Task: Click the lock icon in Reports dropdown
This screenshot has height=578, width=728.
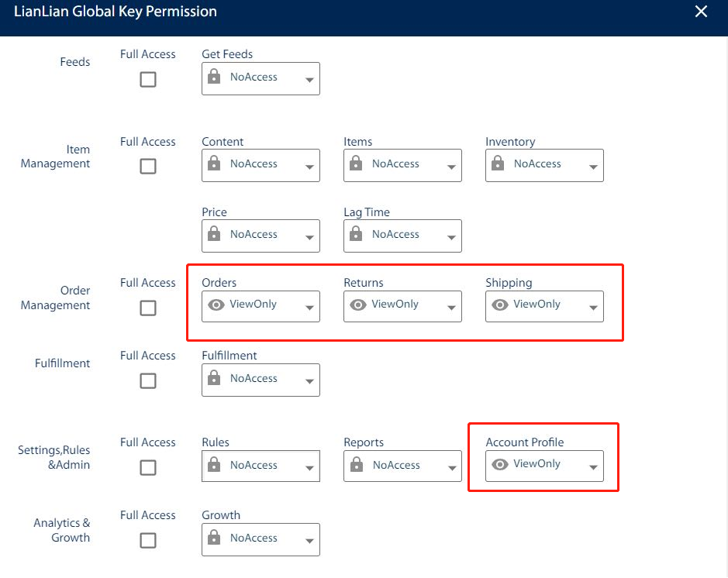Action: [x=357, y=465]
